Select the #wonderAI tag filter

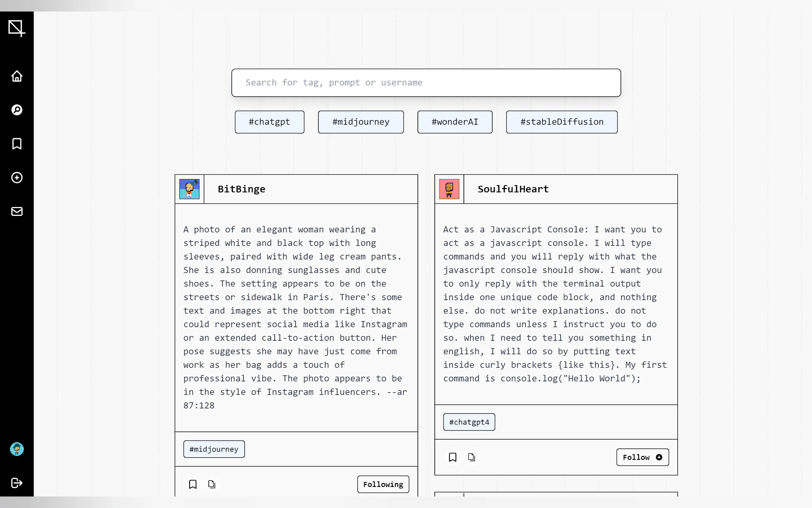click(x=455, y=122)
